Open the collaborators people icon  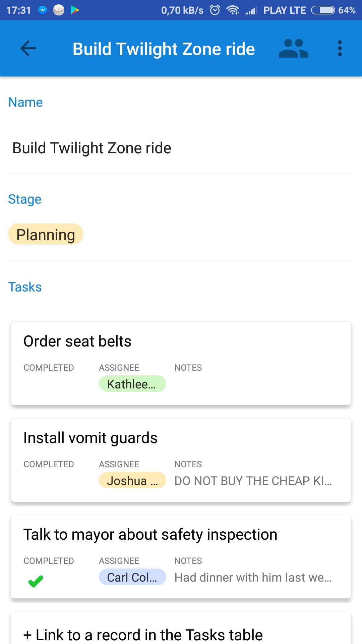pos(293,49)
